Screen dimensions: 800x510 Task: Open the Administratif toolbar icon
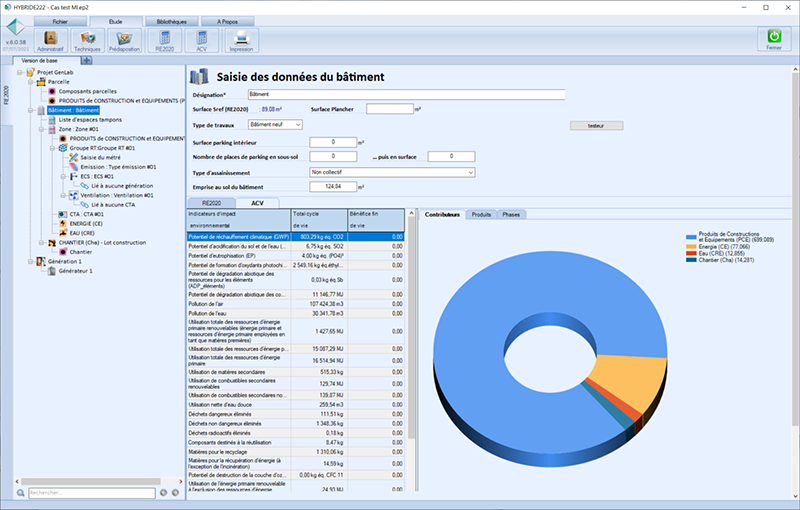tap(51, 39)
